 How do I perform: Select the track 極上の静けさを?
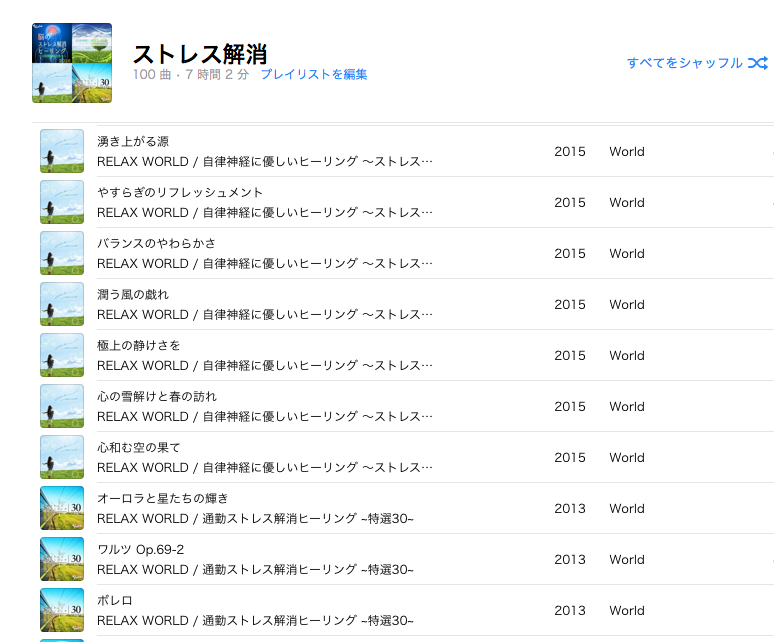139,345
